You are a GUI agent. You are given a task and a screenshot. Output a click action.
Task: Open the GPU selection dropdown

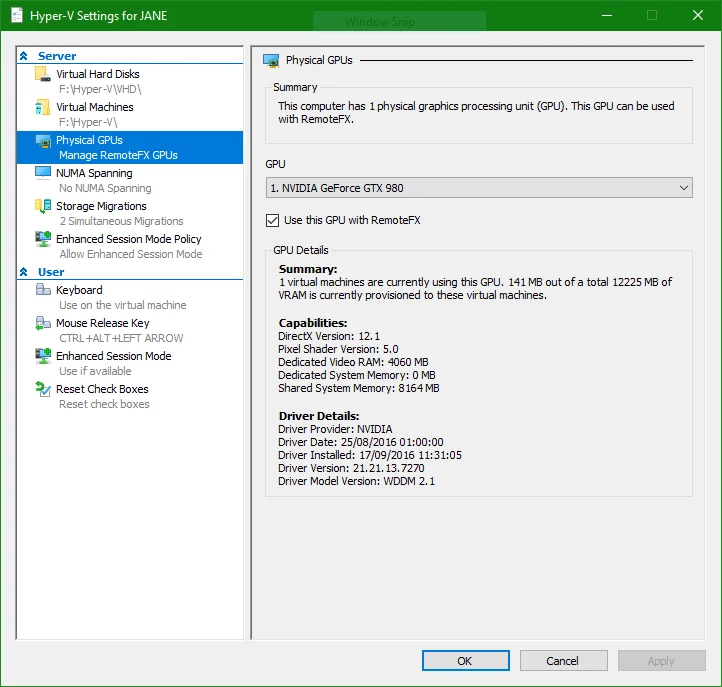[479, 188]
